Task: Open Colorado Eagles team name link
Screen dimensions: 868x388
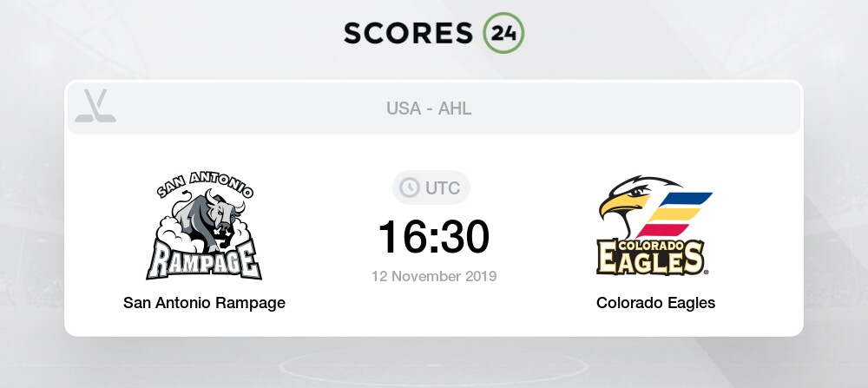Action: point(656,303)
